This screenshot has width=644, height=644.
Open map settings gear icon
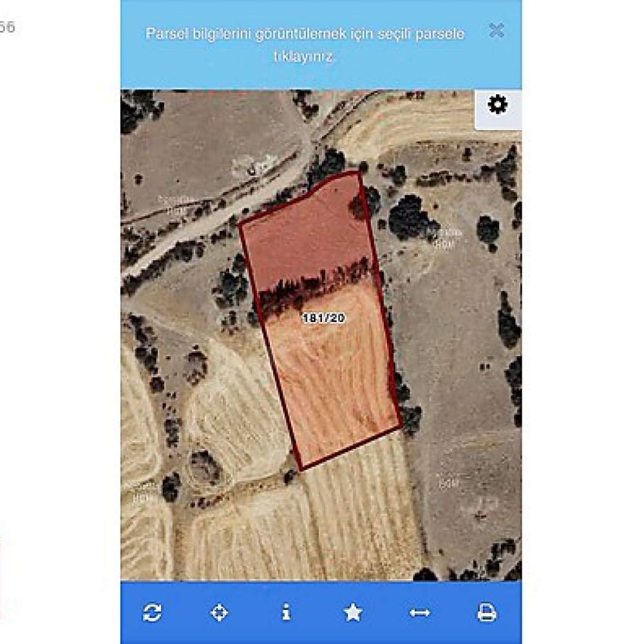497,104
